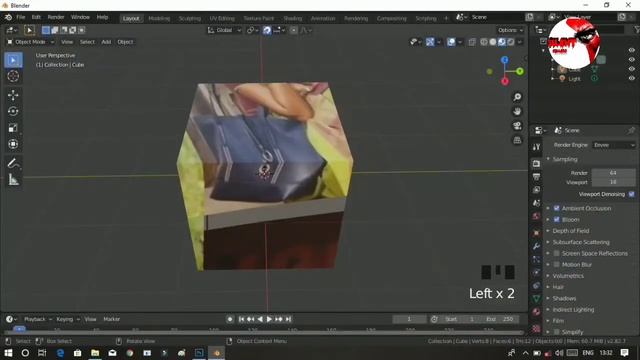The height and width of the screenshot is (360, 640).
Task: Enable Screen Space Reflections checkbox
Action: 557,253
